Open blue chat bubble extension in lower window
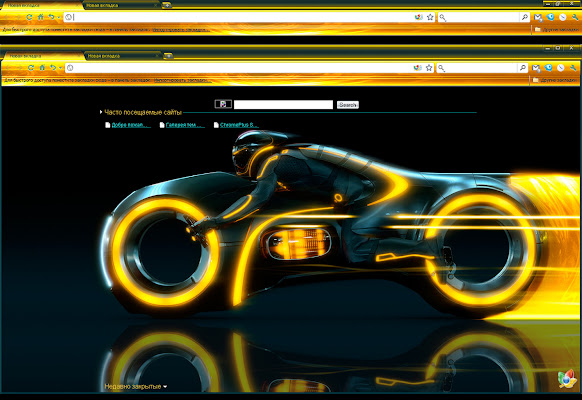The image size is (582, 400). [548, 67]
